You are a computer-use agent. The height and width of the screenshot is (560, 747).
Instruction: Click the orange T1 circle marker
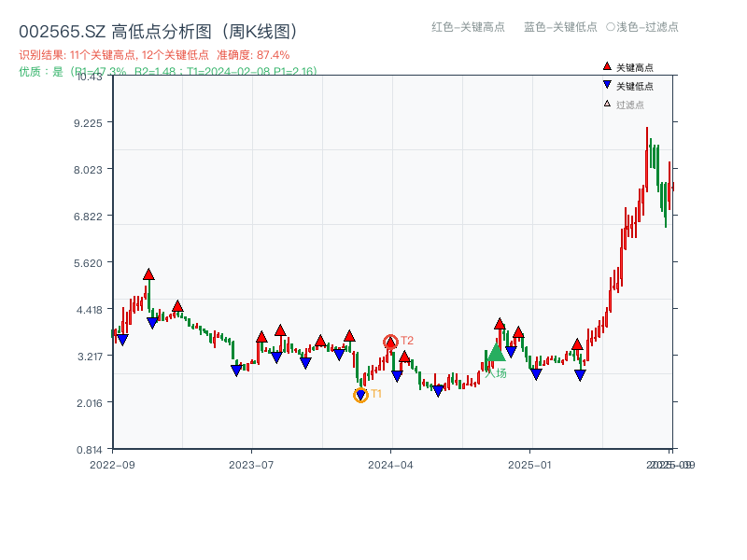(x=360, y=395)
